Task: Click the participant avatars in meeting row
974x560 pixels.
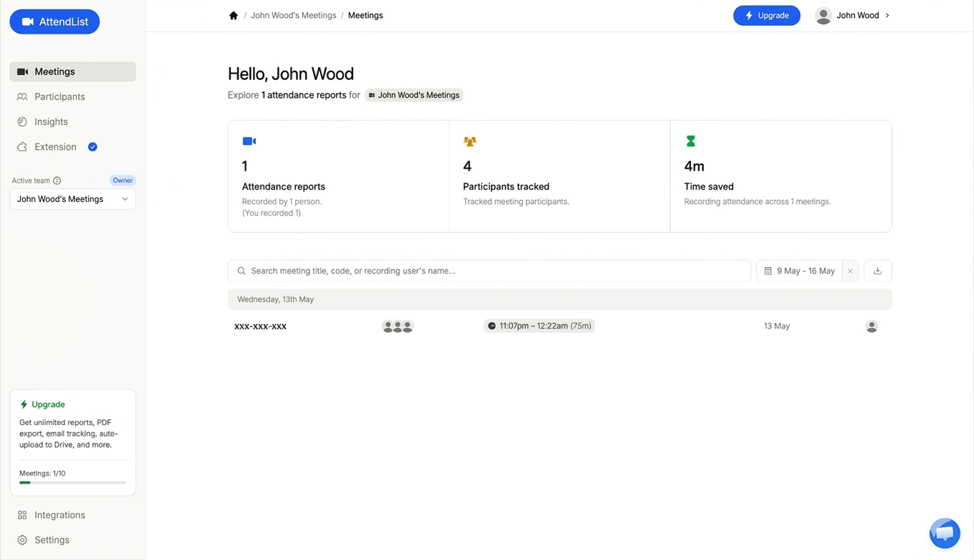Action: [x=398, y=326]
